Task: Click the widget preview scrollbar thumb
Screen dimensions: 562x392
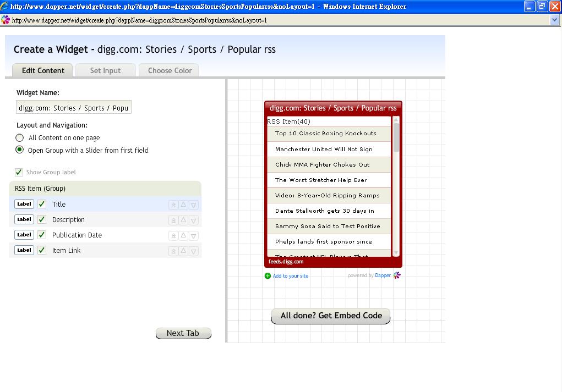Action: [x=396, y=137]
